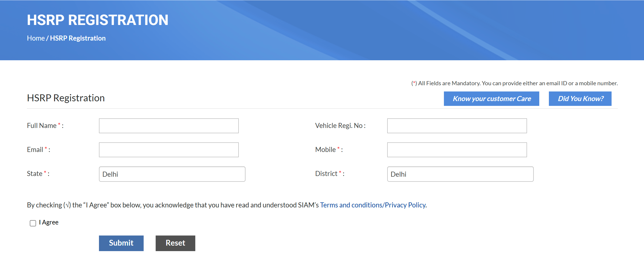The height and width of the screenshot is (272, 644).
Task: Click the I Agree label text
Action: [49, 222]
